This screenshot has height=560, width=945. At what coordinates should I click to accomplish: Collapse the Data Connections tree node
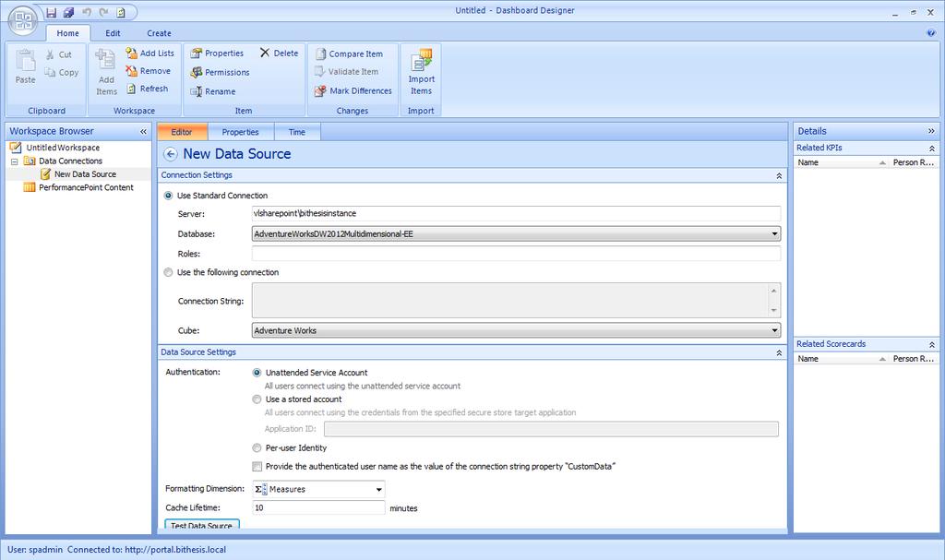click(x=15, y=161)
